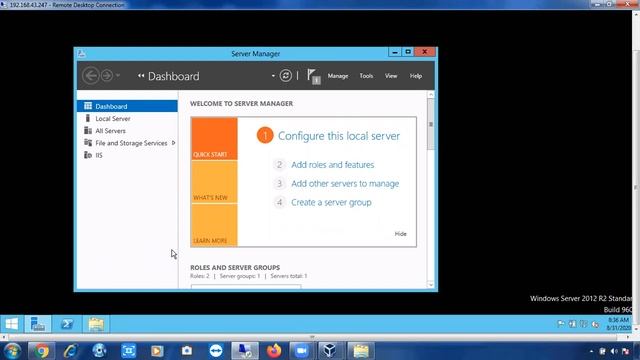Viewport: 640px width, 360px height.
Task: Open Zoom from host taskbar
Action: pos(301,351)
